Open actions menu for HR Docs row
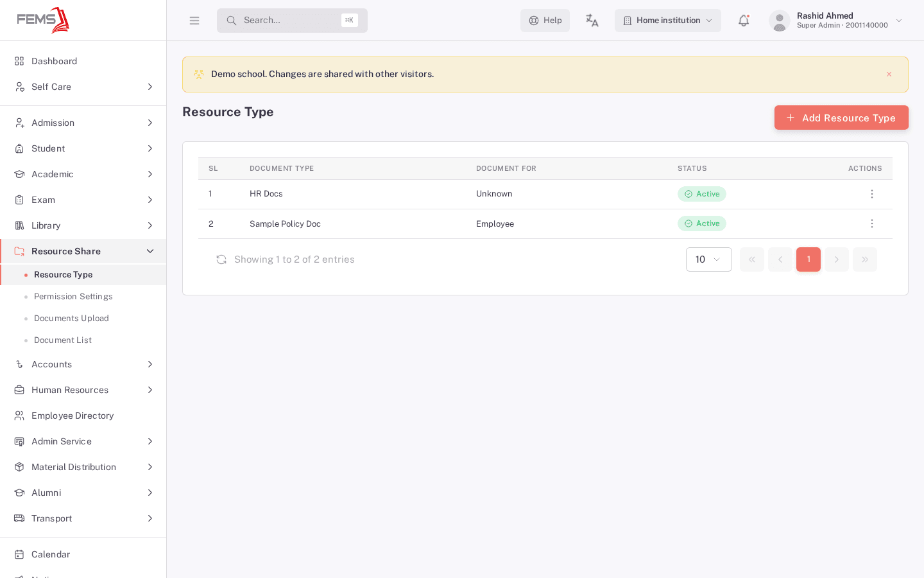 pyautogui.click(x=871, y=194)
